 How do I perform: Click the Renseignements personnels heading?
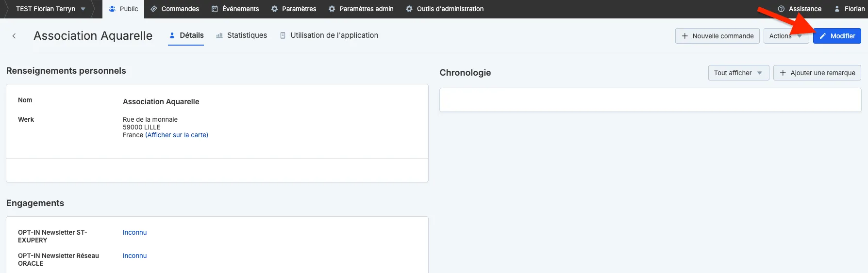point(66,71)
